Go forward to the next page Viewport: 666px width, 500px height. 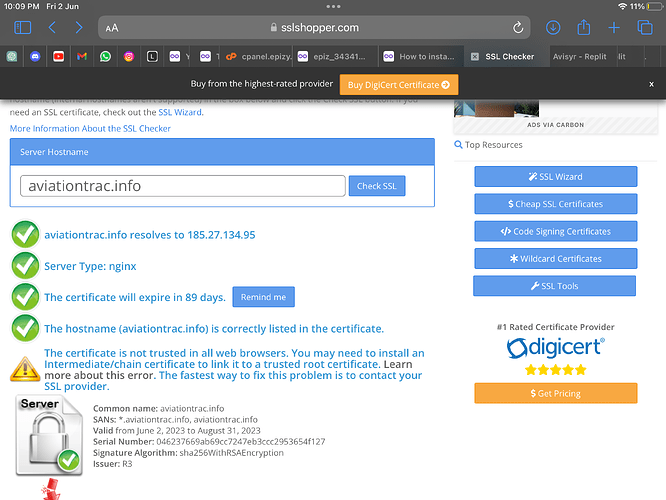point(79,28)
